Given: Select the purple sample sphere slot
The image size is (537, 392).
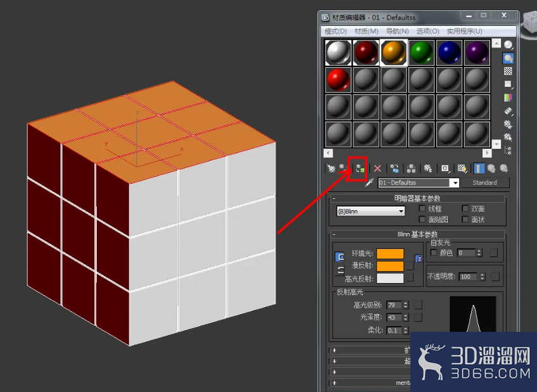Looking at the screenshot, I should pos(477,53).
